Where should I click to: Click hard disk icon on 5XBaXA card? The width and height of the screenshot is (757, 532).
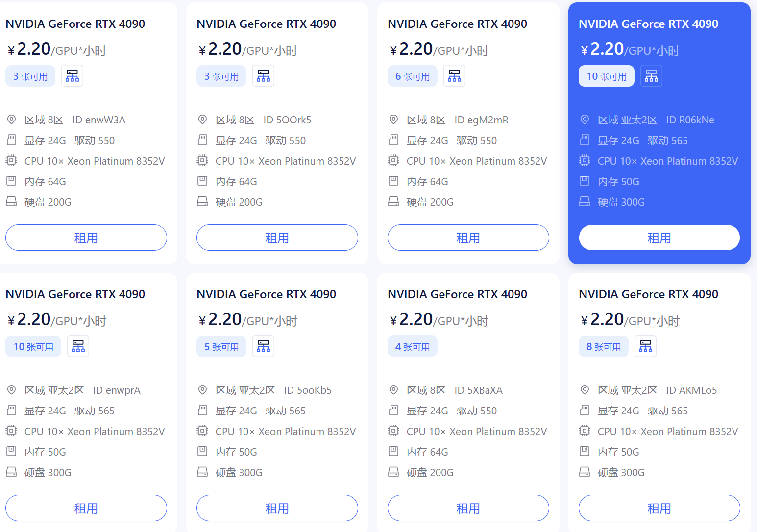[x=393, y=472]
